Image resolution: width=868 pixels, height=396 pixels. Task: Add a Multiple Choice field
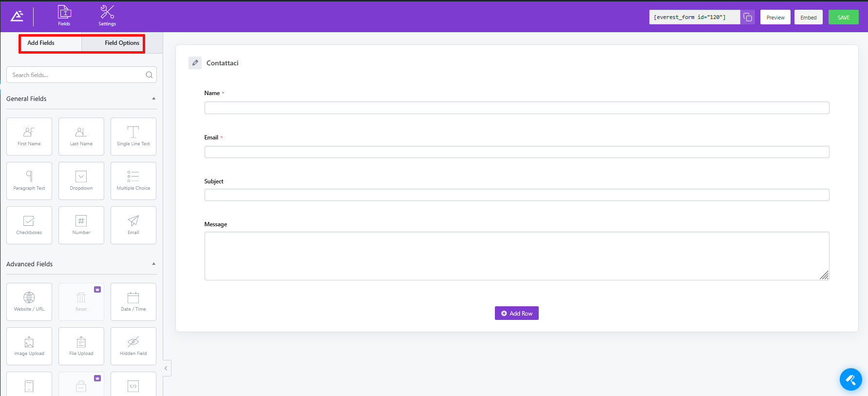(x=133, y=181)
